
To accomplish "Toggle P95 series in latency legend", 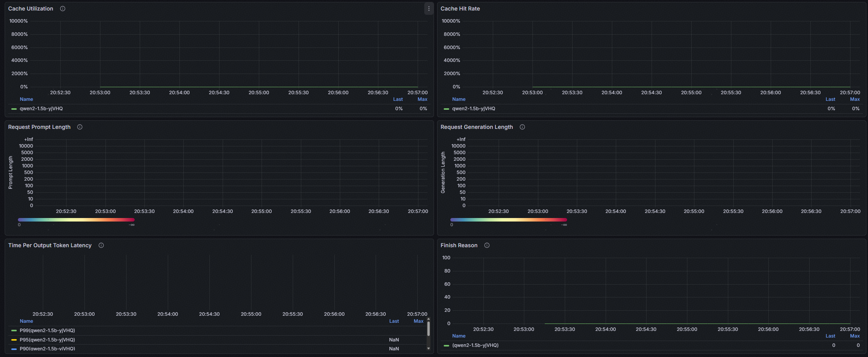I will [x=47, y=340].
